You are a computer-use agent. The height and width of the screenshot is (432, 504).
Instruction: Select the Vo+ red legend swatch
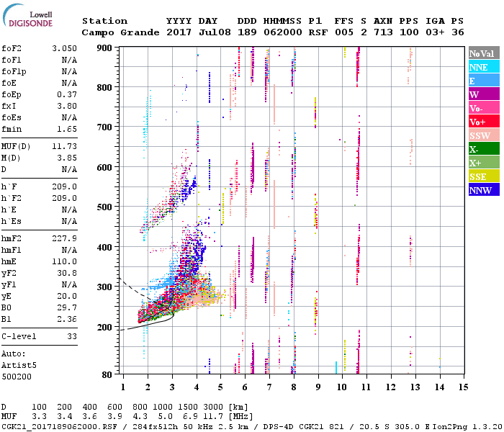point(484,122)
